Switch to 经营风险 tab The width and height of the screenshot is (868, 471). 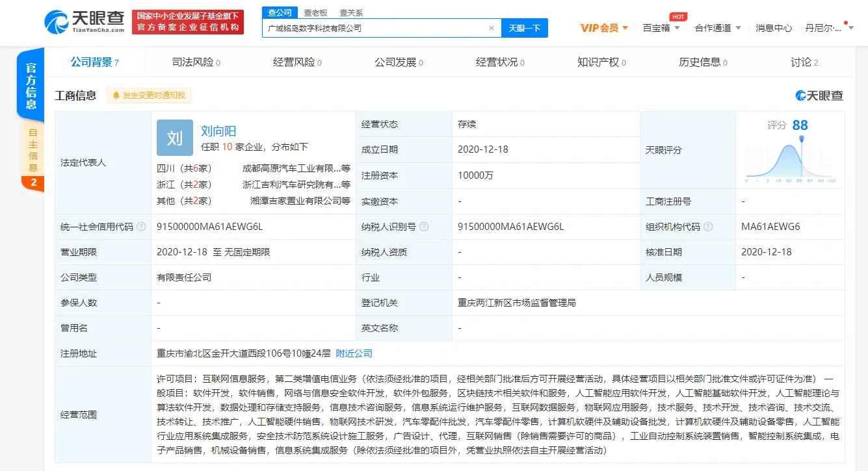point(297,62)
